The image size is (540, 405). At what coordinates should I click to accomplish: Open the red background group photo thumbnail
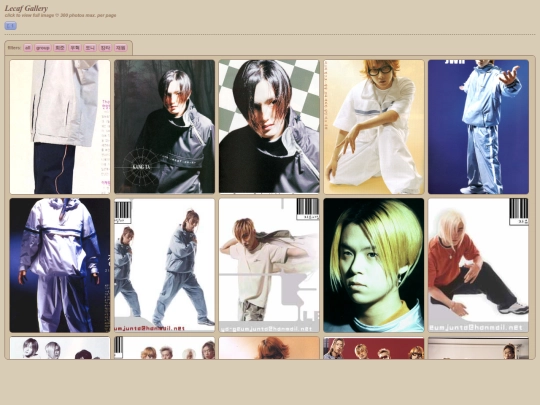[374, 348]
